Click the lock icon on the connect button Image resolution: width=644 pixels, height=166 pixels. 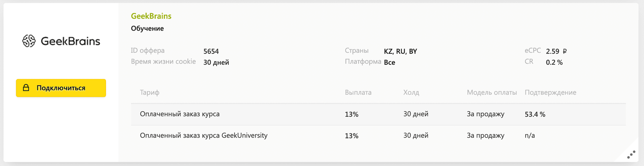[26, 88]
